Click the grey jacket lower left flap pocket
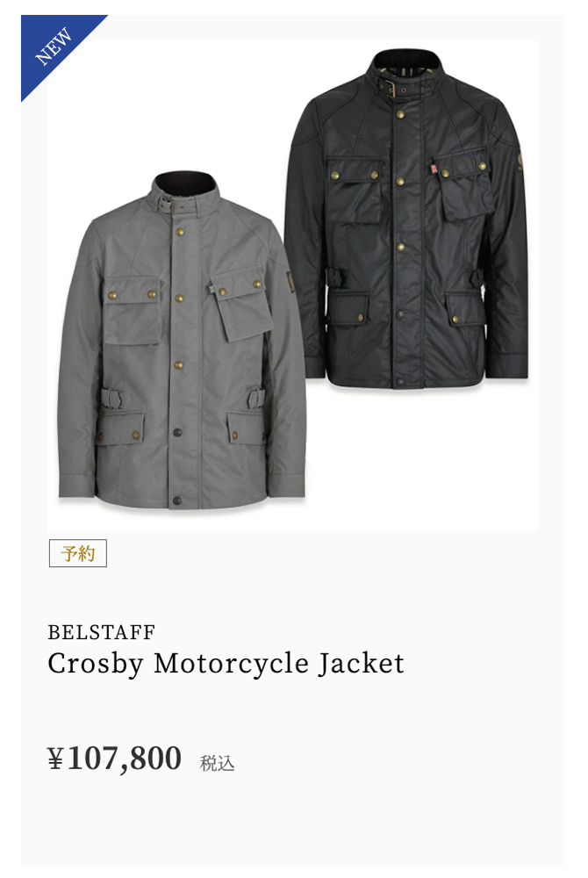This screenshot has width=588, height=878. click(x=119, y=429)
